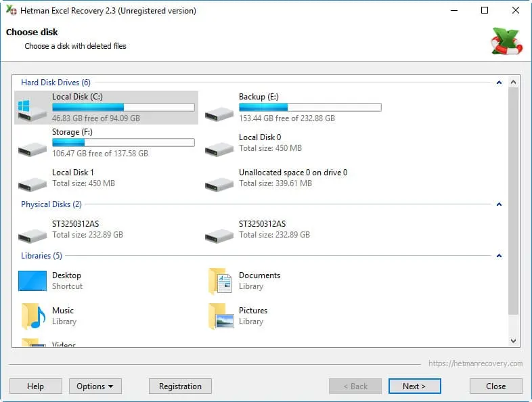Click Backup (E:) usage bar
Image resolution: width=532 pixels, height=402 pixels.
tap(310, 108)
